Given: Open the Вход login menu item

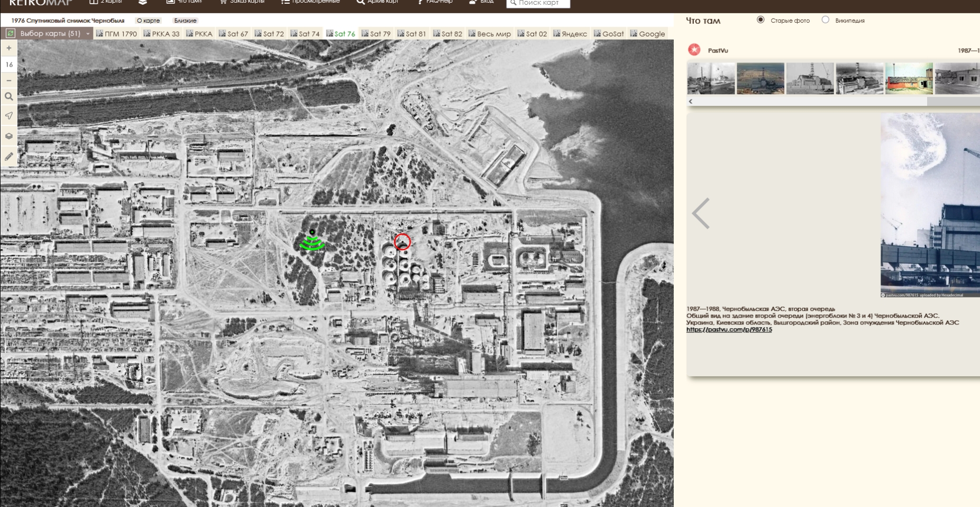Looking at the screenshot, I should click(x=481, y=2).
